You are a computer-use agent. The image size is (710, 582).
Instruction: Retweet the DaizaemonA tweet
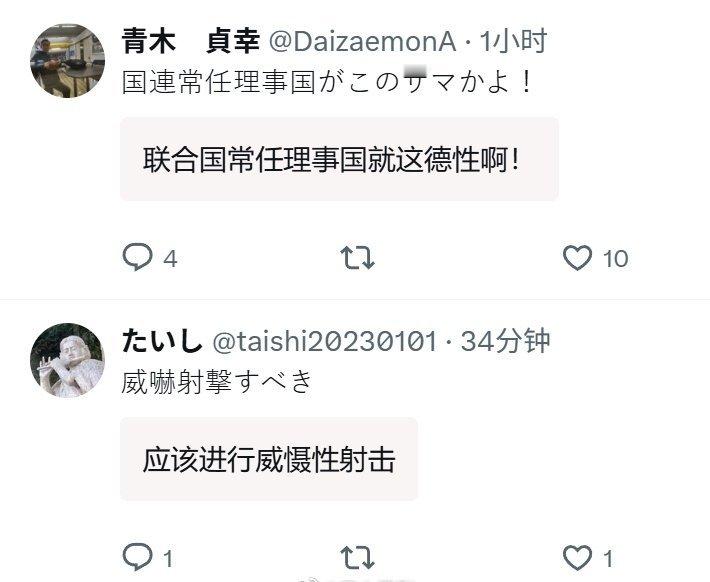357,257
